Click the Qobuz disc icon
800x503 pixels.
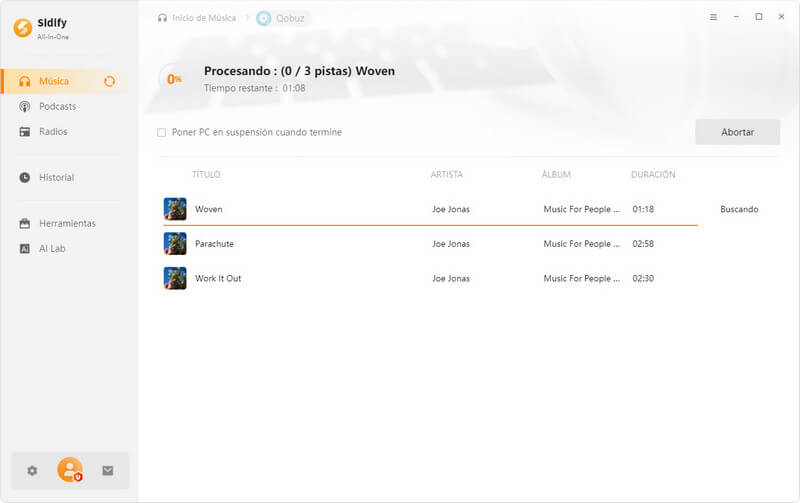coord(264,18)
